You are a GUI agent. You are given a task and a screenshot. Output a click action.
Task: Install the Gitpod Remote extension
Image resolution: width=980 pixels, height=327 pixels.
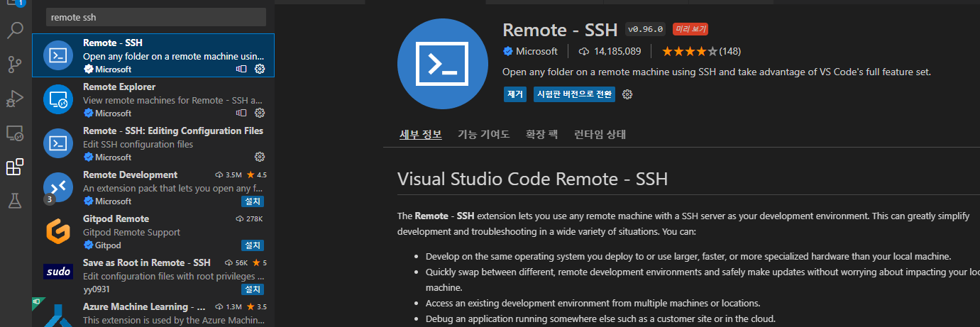(252, 245)
